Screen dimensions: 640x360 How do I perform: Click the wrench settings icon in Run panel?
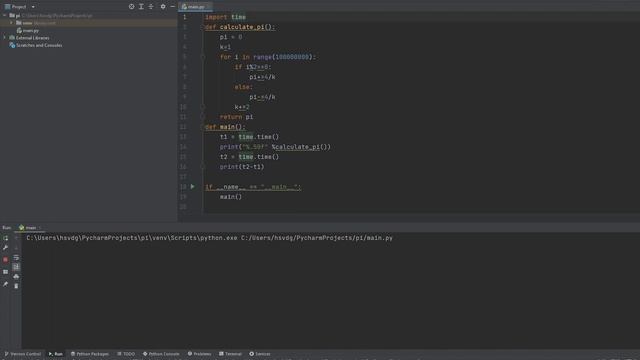[5, 248]
